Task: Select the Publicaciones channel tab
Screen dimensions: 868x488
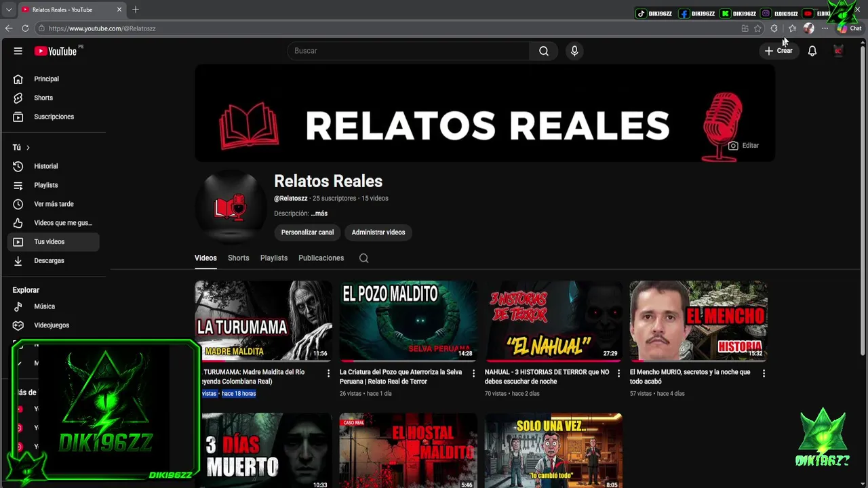Action: click(321, 258)
